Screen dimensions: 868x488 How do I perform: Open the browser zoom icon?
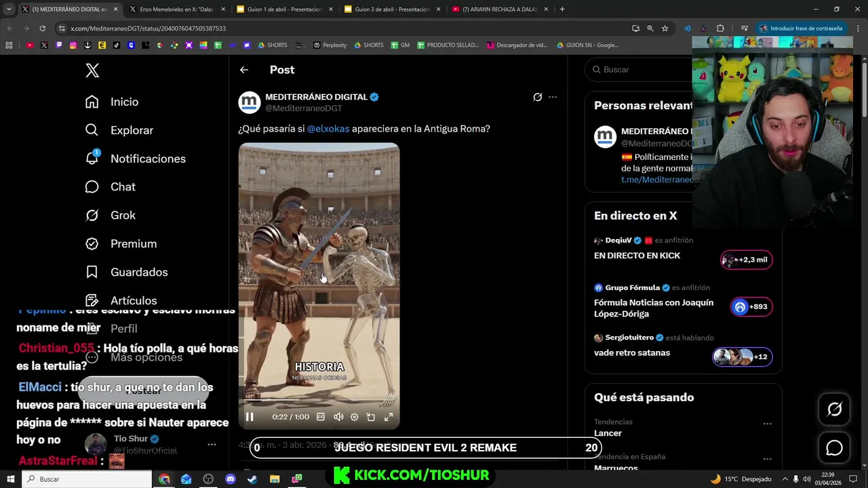[x=650, y=28]
